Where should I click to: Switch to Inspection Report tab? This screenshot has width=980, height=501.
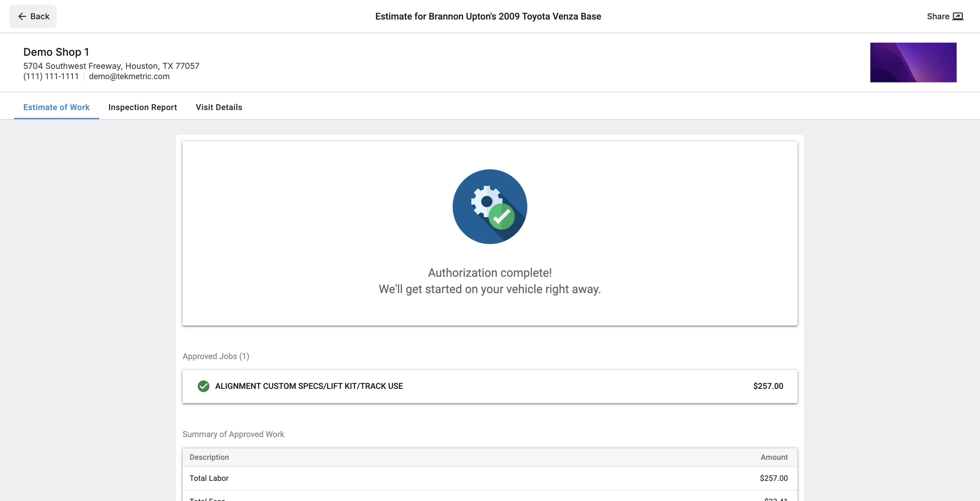point(142,107)
